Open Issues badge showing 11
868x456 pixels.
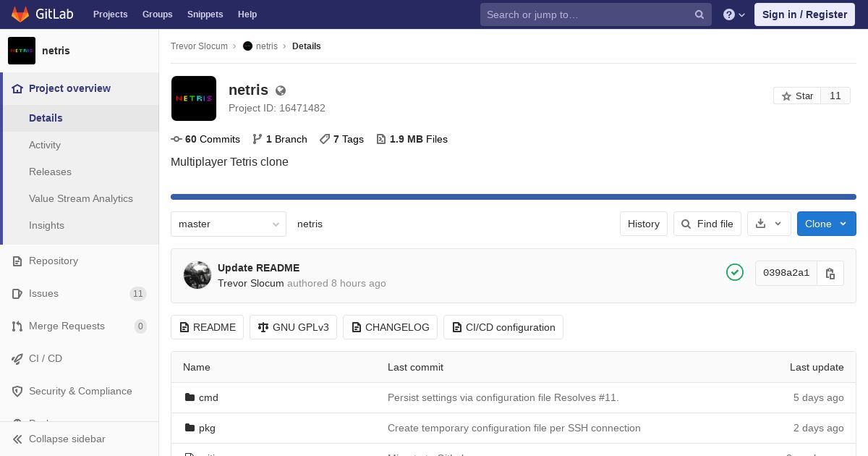pos(137,294)
